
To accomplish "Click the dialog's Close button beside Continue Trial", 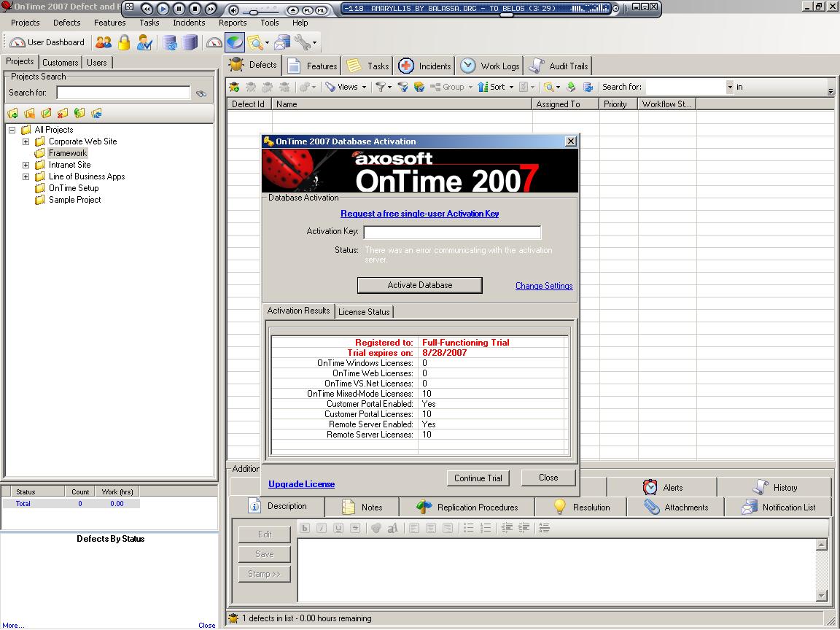I will click(x=548, y=478).
